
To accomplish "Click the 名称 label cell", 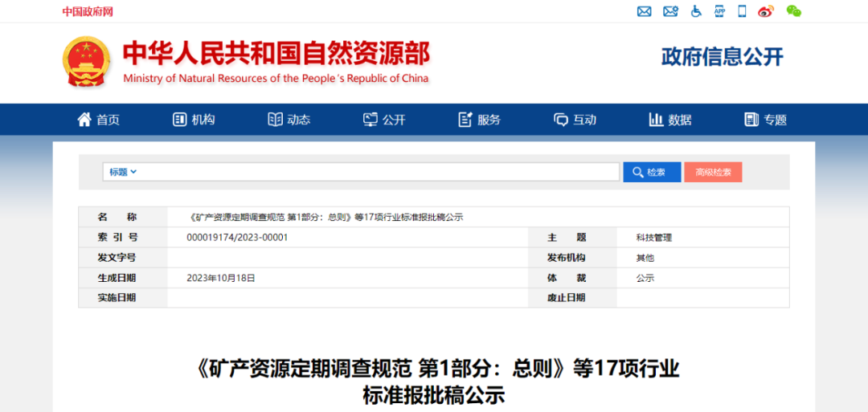I will 123,217.
